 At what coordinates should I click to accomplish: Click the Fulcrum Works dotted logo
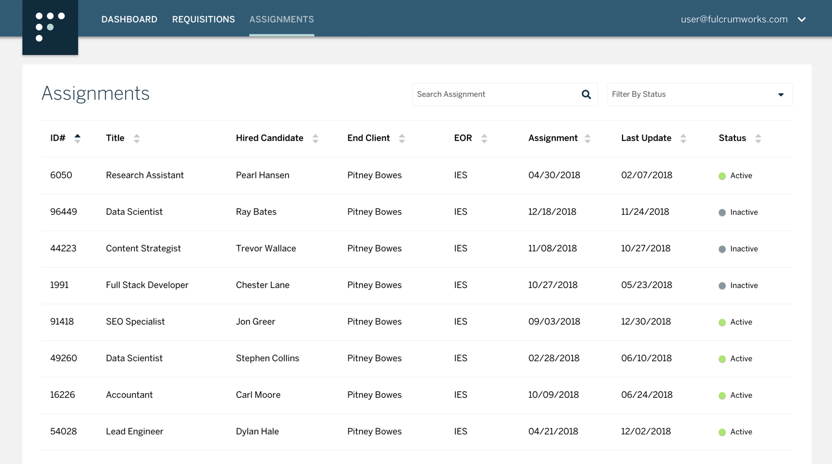[x=50, y=27]
